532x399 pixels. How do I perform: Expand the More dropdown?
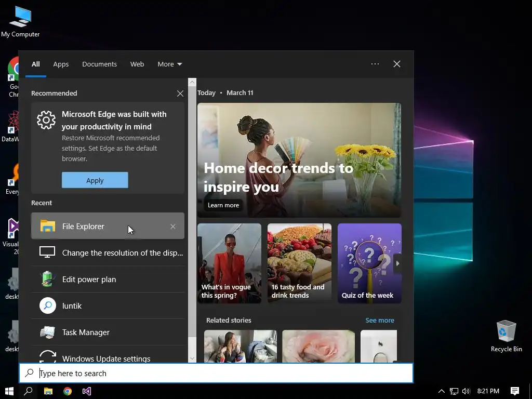(x=170, y=64)
